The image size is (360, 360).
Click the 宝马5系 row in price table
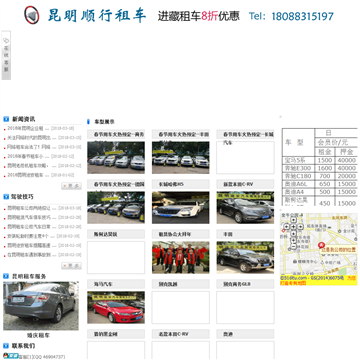320,160
